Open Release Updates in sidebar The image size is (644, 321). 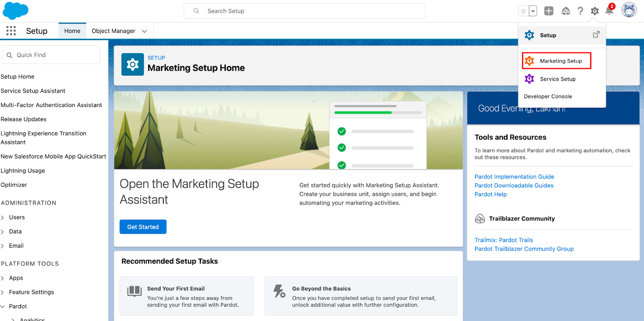[24, 119]
